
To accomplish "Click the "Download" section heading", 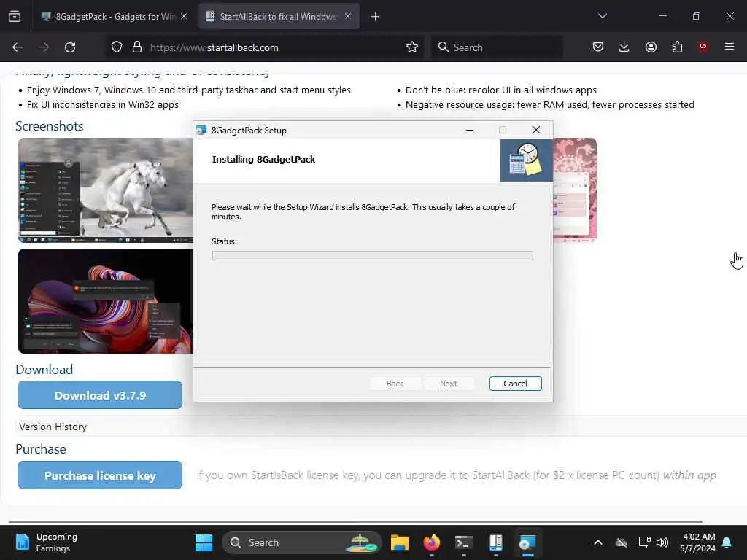I will [x=44, y=370].
